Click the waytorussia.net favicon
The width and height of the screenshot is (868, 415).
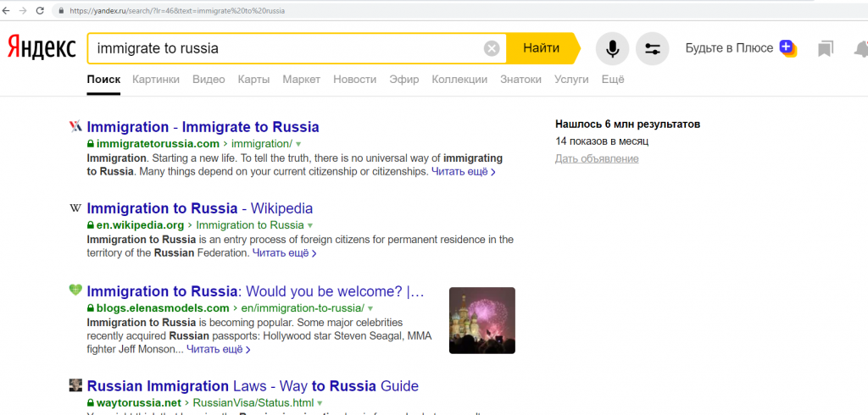[x=75, y=385]
